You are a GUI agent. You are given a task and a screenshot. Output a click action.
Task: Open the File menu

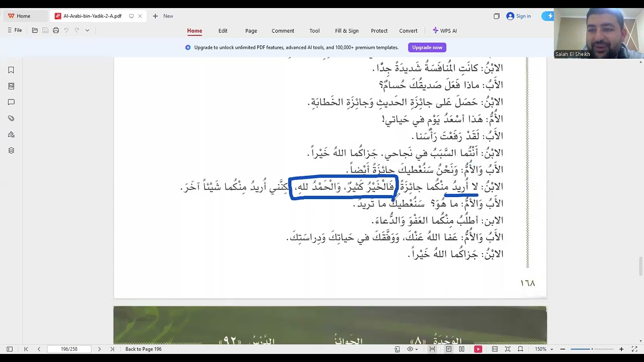coord(15,30)
